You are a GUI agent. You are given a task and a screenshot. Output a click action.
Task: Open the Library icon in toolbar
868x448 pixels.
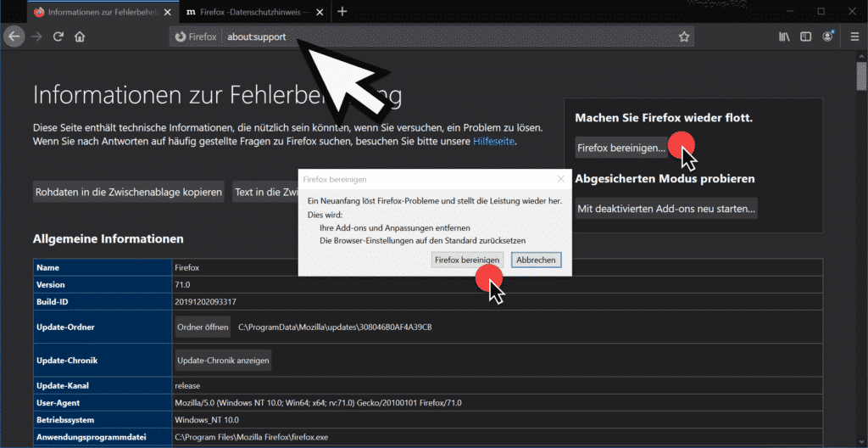coord(784,37)
